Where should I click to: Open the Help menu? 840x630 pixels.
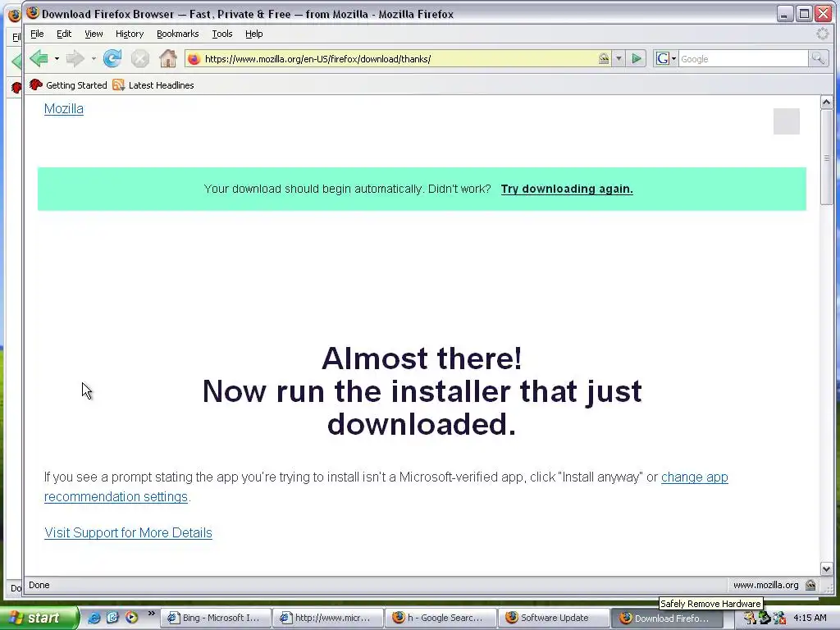(x=254, y=34)
